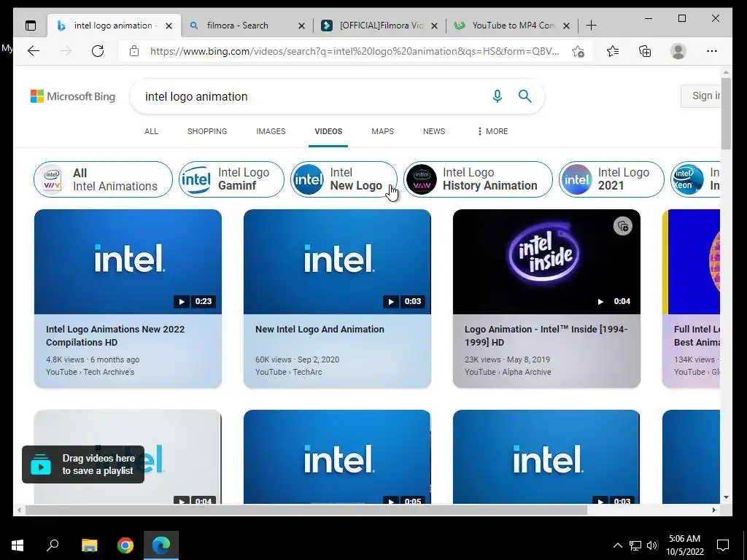
Task: Submit search with magnifier icon
Action: 525,96
